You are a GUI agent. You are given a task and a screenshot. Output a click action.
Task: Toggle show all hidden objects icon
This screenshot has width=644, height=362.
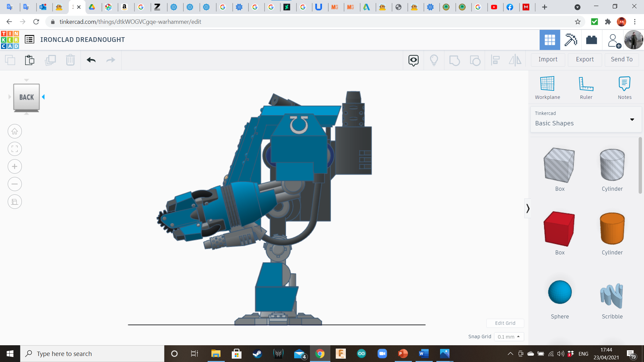(x=434, y=60)
